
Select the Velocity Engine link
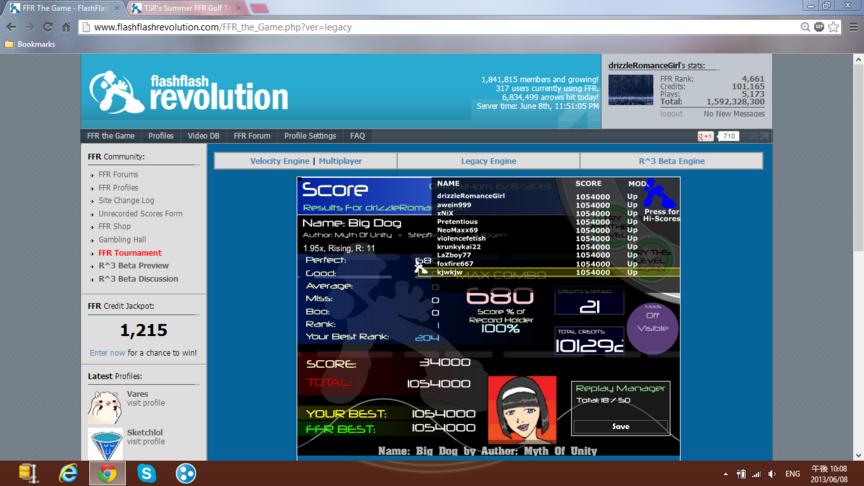tap(279, 161)
